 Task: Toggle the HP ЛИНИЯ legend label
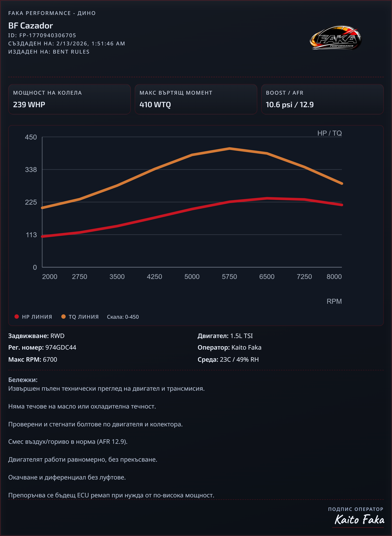(37, 317)
